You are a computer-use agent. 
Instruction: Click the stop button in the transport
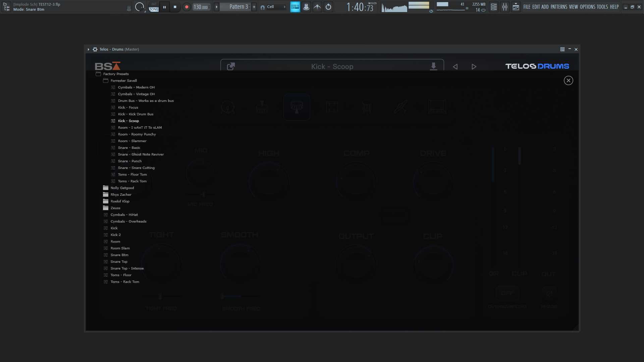tap(175, 7)
